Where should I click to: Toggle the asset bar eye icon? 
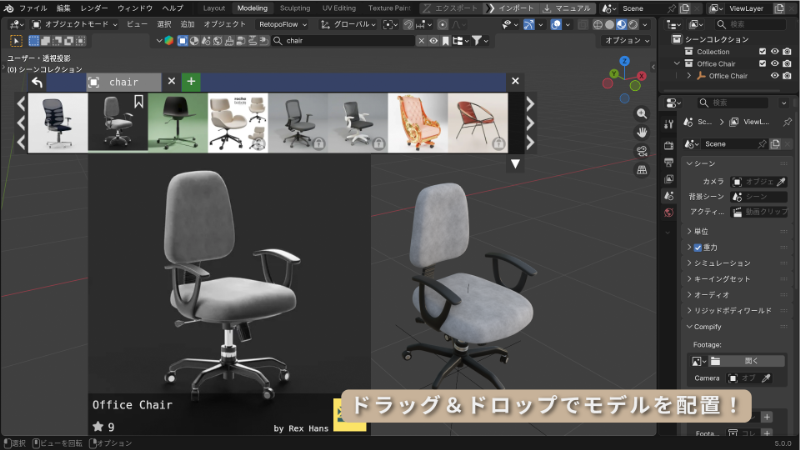click(x=433, y=40)
